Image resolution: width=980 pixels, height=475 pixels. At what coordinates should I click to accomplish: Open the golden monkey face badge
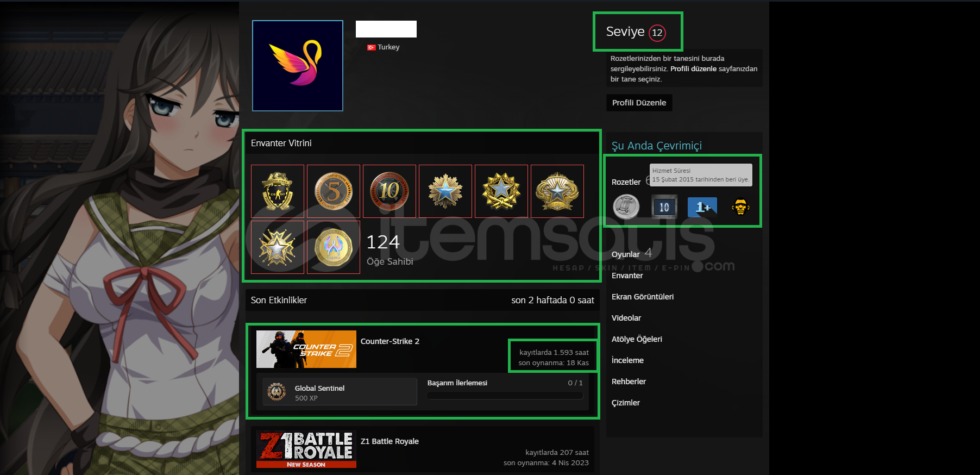(740, 207)
